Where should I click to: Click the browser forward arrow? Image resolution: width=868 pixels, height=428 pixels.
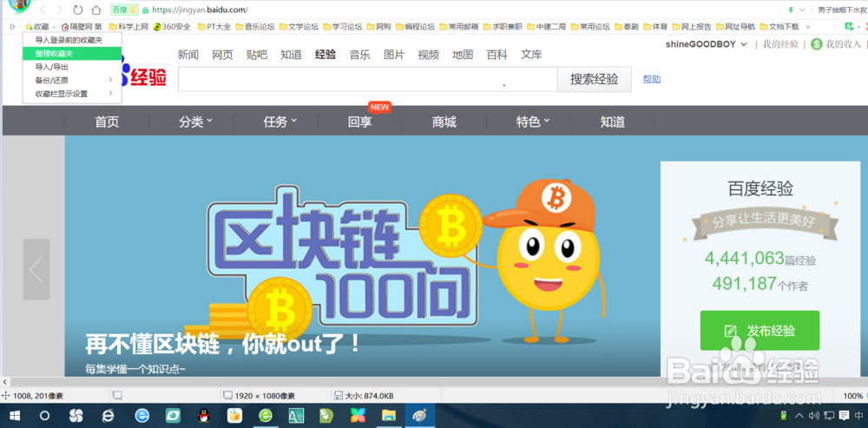[60, 10]
